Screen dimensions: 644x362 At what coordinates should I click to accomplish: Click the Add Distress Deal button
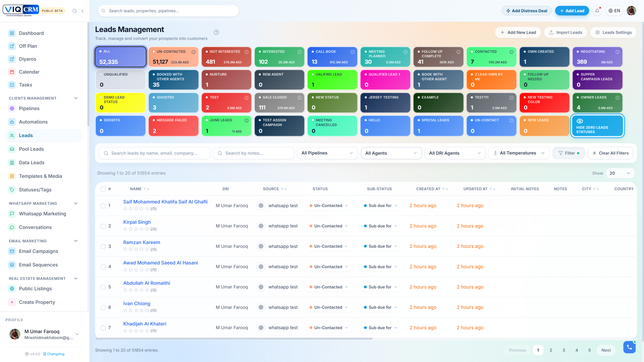point(526,11)
